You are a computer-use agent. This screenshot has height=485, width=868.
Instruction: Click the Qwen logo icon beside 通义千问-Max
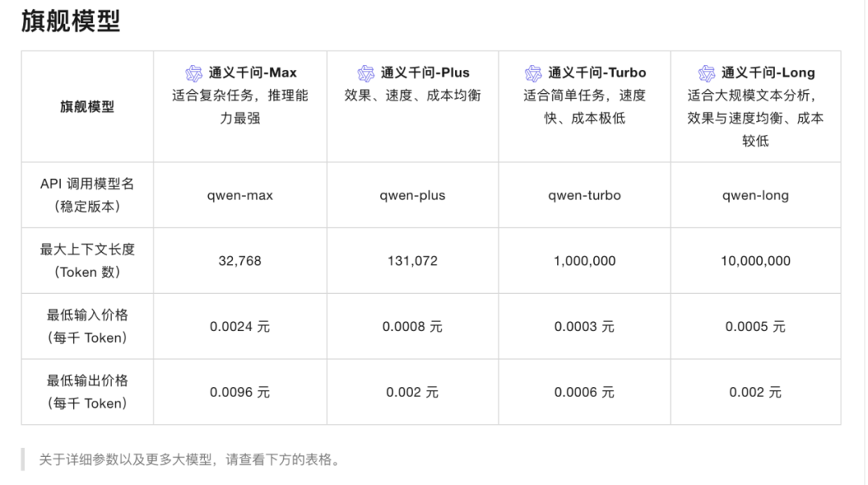[x=194, y=73]
